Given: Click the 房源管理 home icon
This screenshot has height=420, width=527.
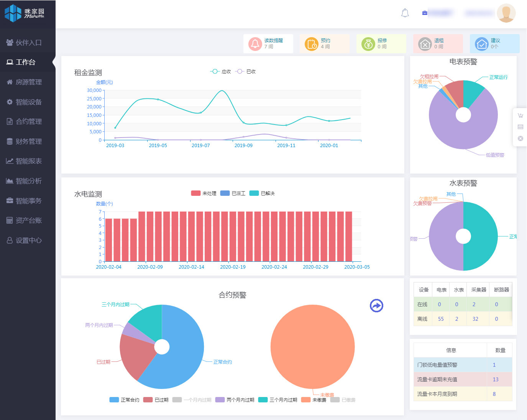Looking at the screenshot, I should click(10, 82).
